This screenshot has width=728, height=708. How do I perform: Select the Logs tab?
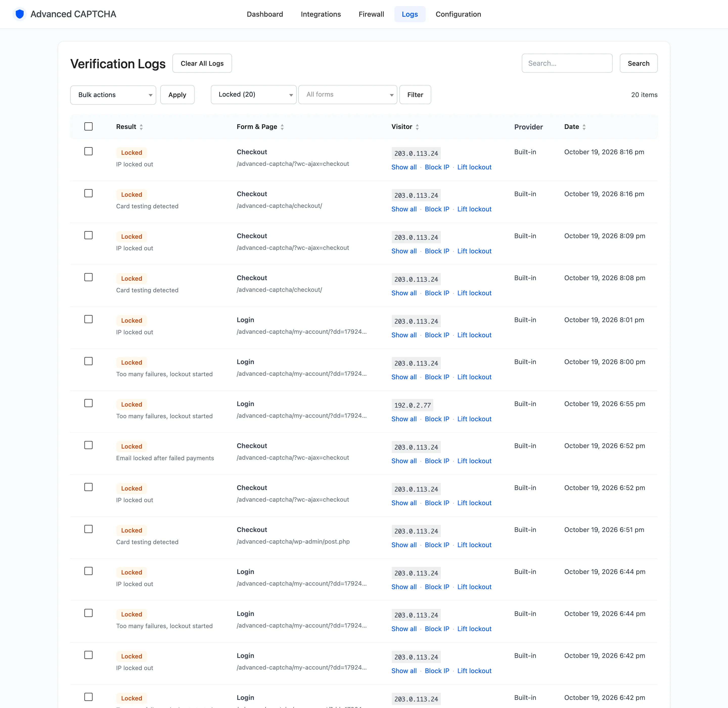pos(410,14)
